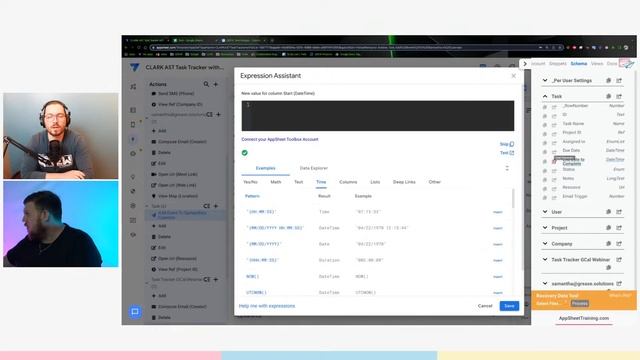The image size is (640, 360).
Task: Click the Email Trigger column name
Action: coord(575,196)
